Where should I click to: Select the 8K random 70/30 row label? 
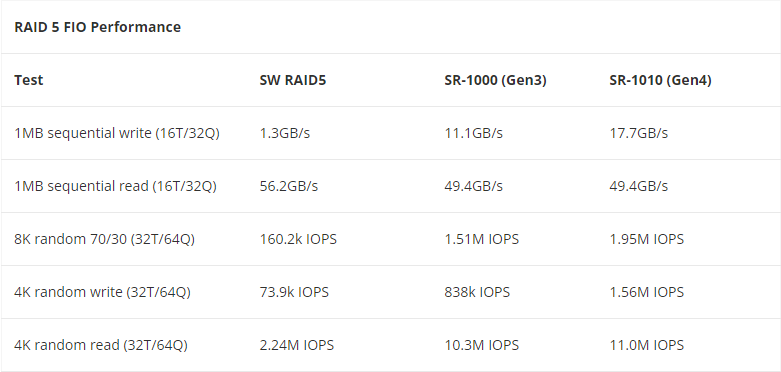point(104,239)
